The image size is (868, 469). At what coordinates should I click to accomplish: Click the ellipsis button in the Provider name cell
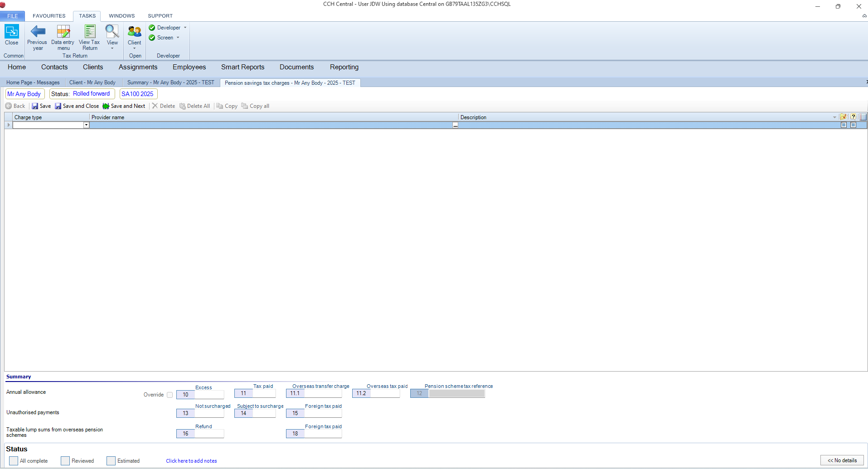click(455, 126)
